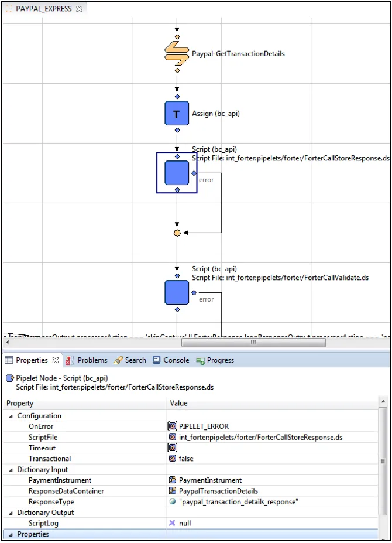Image resolution: width=392 pixels, height=543 pixels.
Task: Close the Properties view tab
Action: [x=56, y=360]
